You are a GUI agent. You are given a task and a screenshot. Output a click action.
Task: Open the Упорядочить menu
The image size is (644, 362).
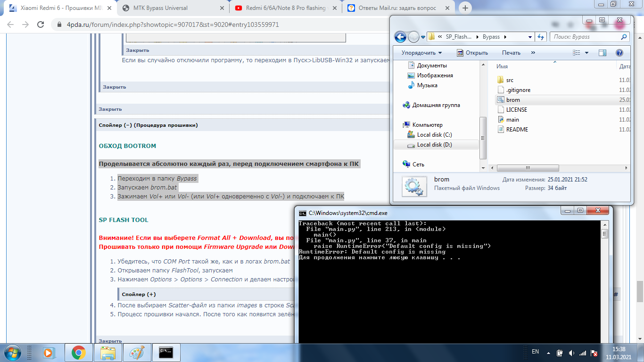(x=422, y=53)
